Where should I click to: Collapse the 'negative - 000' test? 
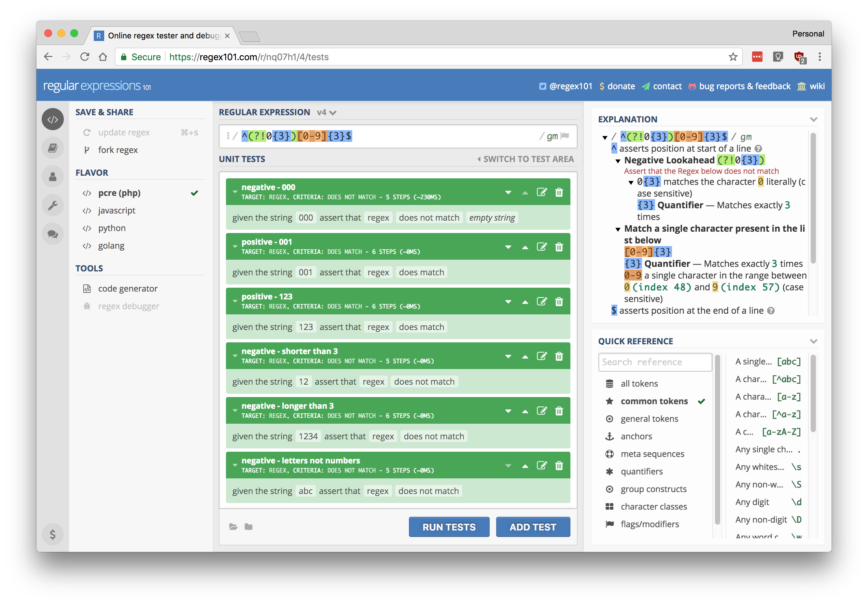235,192
